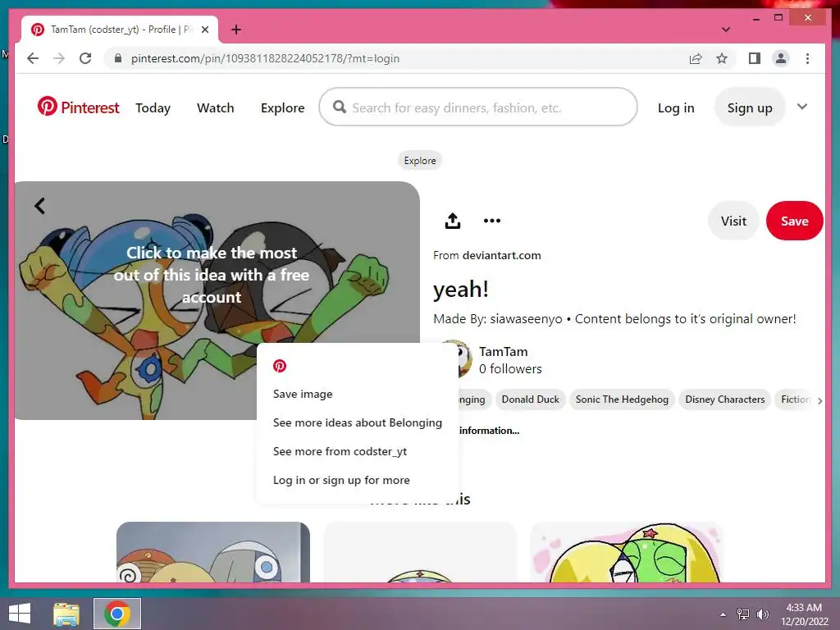This screenshot has width=840, height=630.
Task: Select Log in or sign up for more
Action: pos(341,480)
